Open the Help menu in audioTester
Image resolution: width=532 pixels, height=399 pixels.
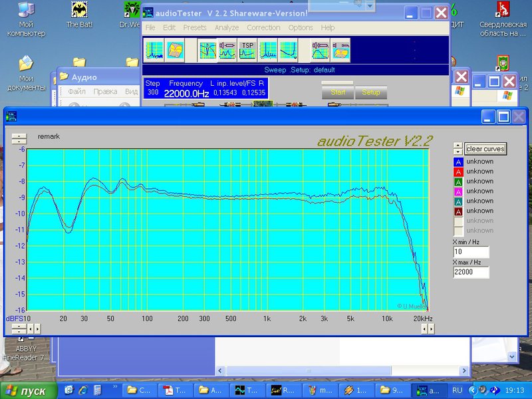(328, 27)
